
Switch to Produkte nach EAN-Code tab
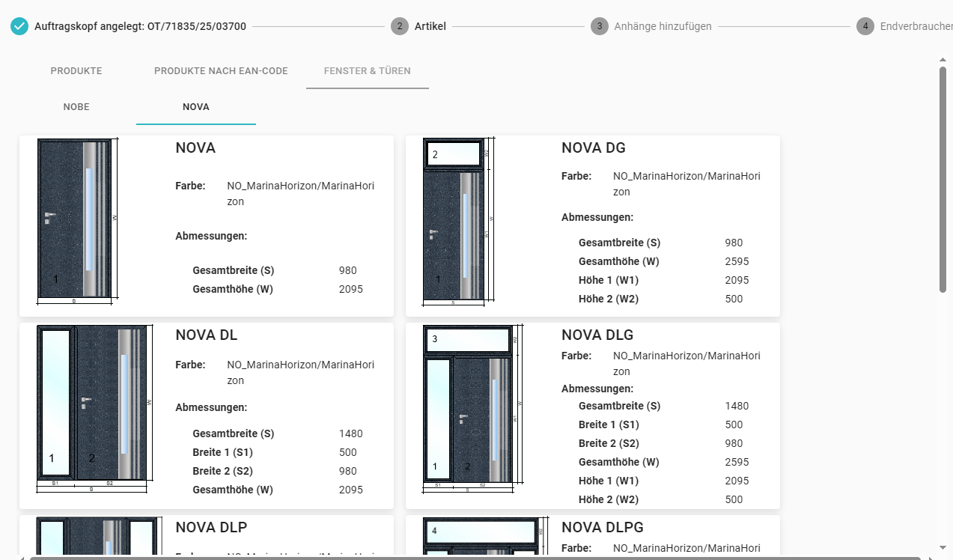point(221,71)
